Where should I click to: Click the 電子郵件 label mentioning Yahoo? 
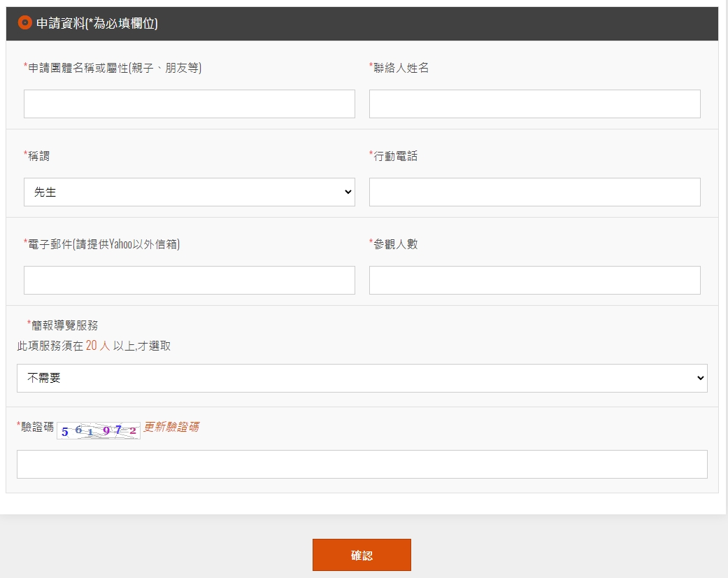click(x=104, y=244)
